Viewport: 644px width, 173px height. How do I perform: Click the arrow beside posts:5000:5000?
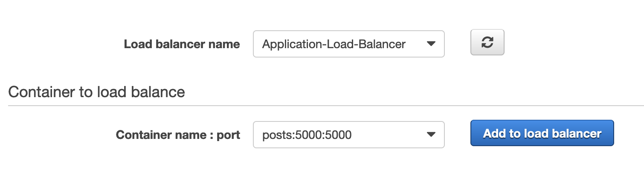[x=431, y=135]
